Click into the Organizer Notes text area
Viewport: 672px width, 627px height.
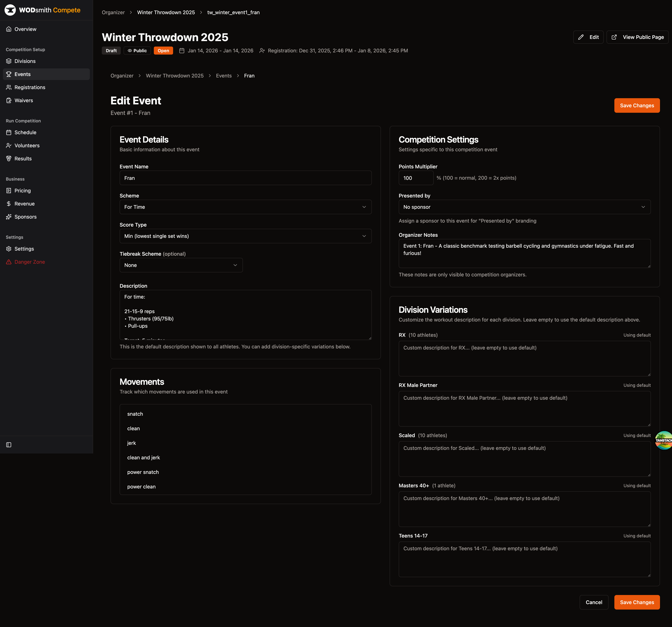(x=524, y=253)
